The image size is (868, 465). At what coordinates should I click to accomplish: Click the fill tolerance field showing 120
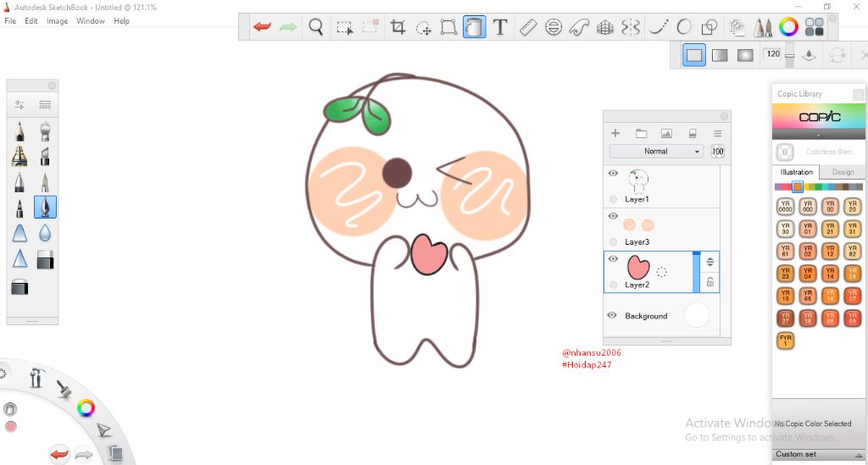click(x=773, y=54)
